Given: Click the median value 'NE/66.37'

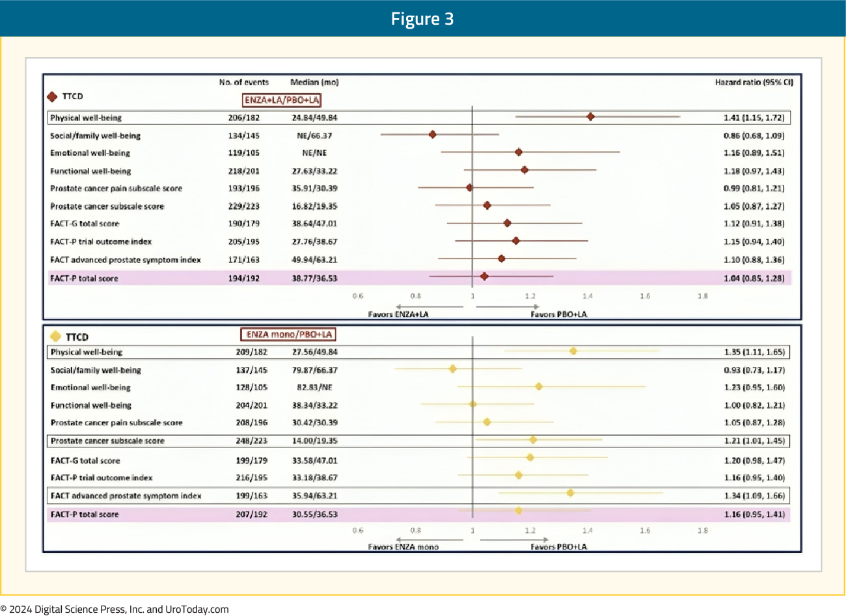Looking at the screenshot, I should pos(314,136).
